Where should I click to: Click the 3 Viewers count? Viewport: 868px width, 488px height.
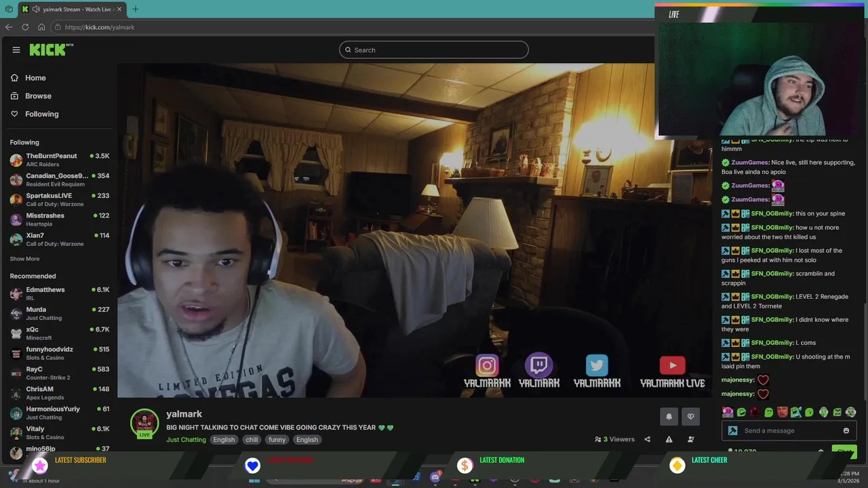pyautogui.click(x=615, y=439)
